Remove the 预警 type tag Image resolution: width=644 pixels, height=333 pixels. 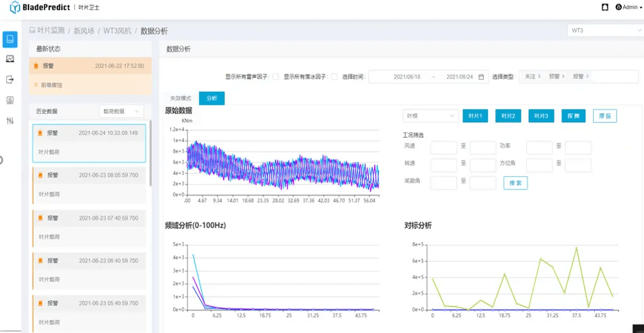[x=563, y=76]
